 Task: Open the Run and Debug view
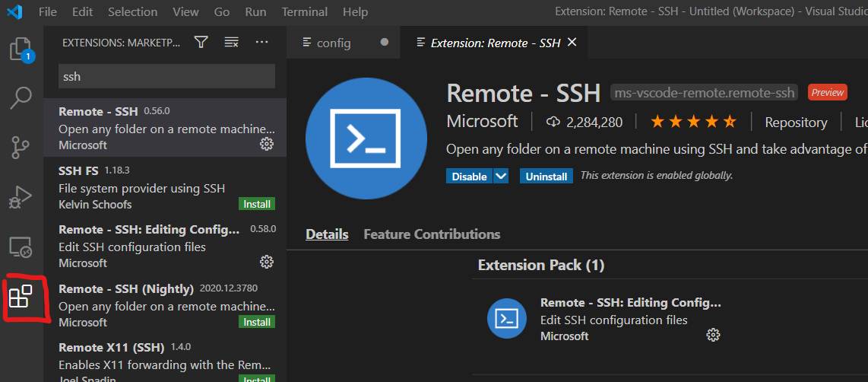tap(21, 197)
